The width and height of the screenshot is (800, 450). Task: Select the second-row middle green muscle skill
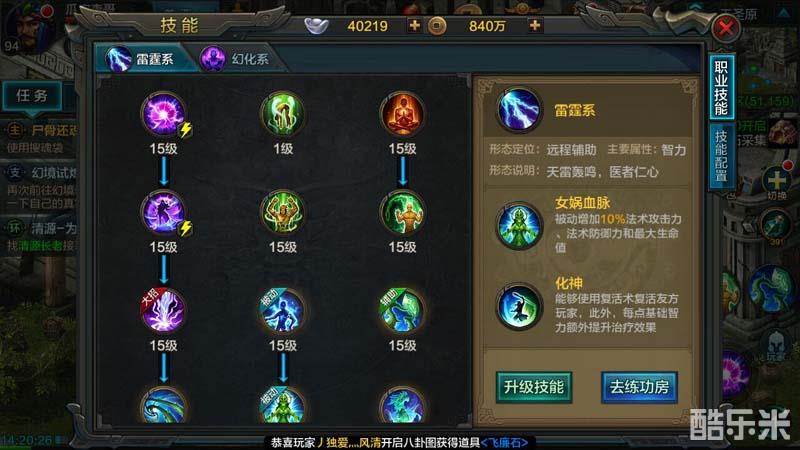click(x=283, y=212)
